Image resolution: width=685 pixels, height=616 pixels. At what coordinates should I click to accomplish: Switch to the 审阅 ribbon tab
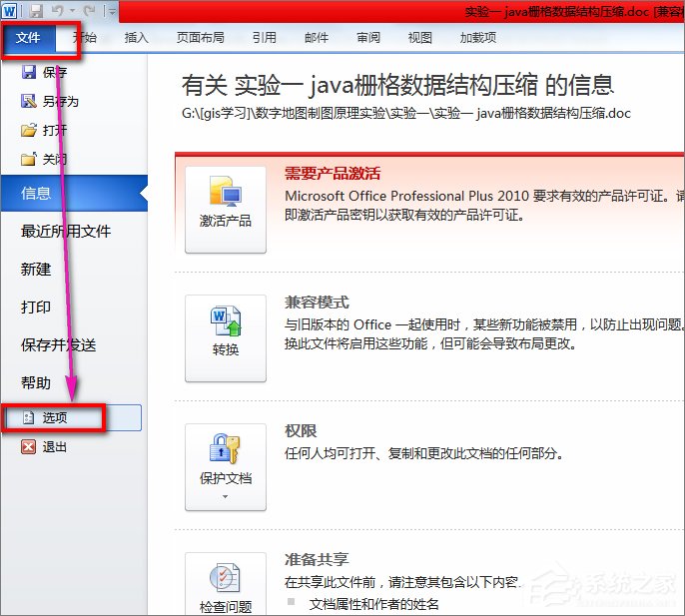tap(368, 38)
